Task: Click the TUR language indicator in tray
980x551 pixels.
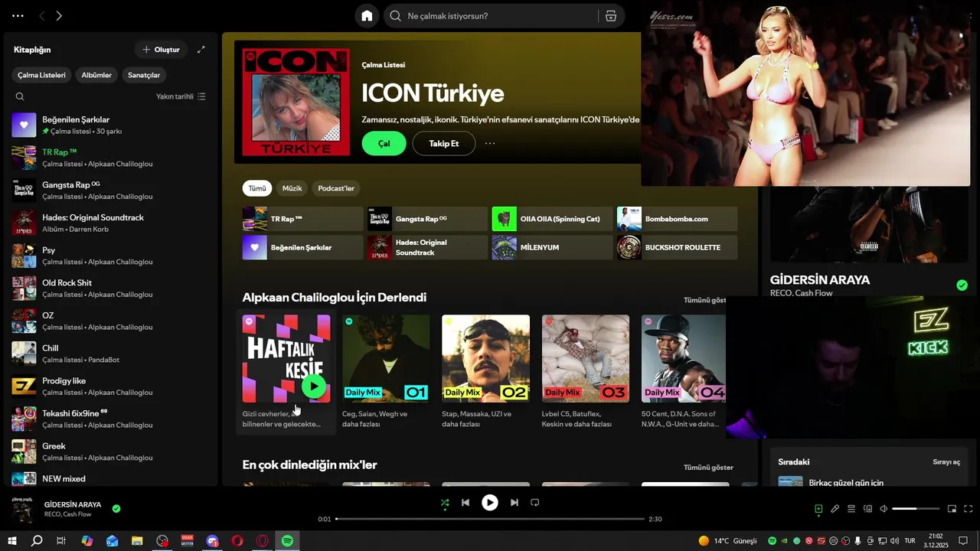Action: pyautogui.click(x=910, y=541)
